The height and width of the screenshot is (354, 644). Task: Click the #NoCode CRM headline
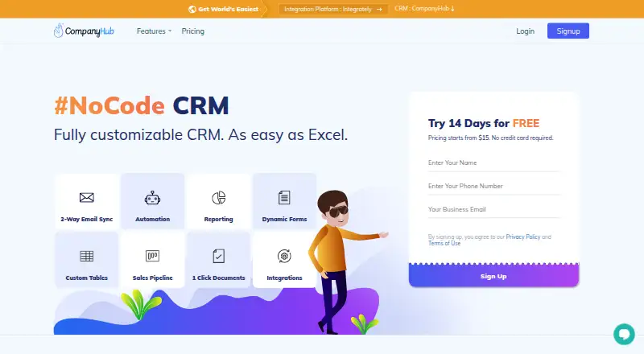pyautogui.click(x=142, y=105)
